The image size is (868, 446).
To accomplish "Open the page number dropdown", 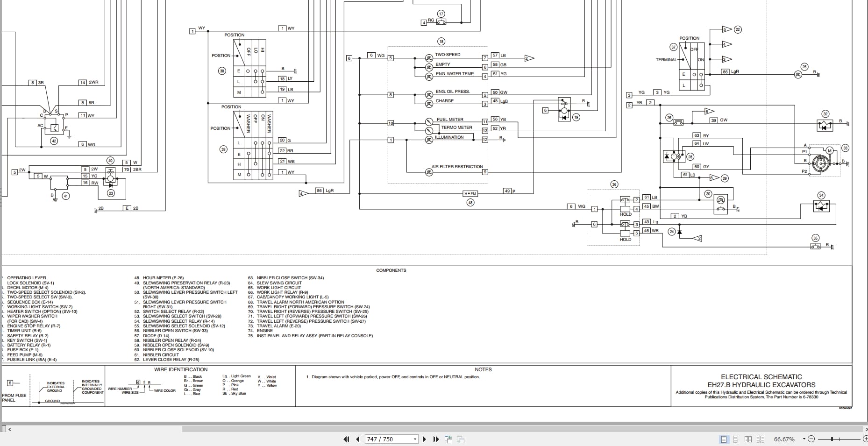I will 415,439.
